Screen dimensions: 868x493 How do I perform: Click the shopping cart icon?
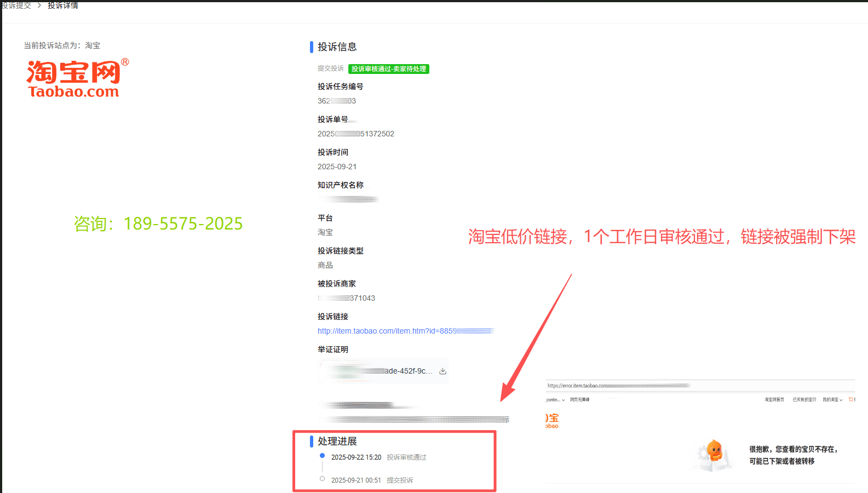pos(851,400)
